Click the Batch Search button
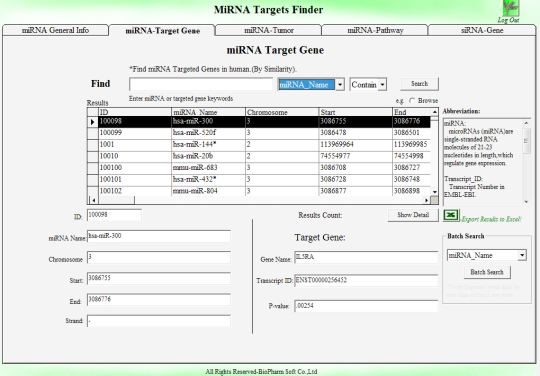The width and height of the screenshot is (540, 376). coord(487,272)
